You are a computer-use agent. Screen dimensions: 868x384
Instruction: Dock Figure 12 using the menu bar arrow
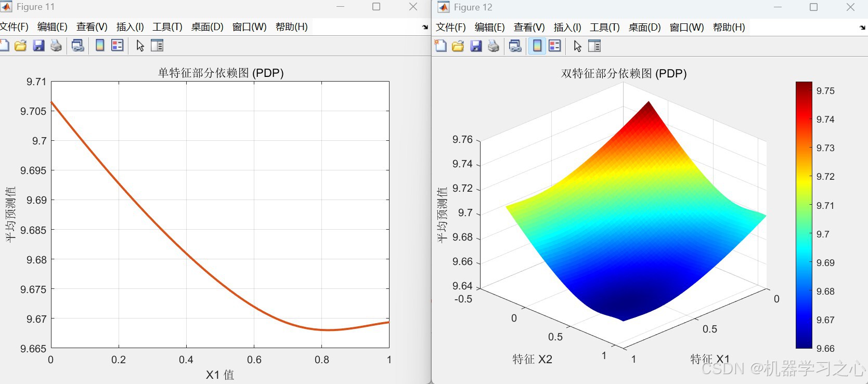(x=862, y=28)
